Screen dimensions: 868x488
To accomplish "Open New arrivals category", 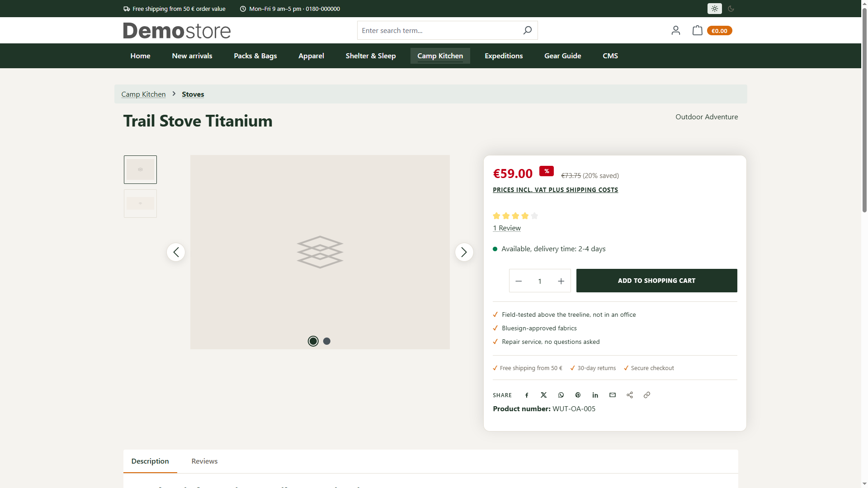I will 192,56.
